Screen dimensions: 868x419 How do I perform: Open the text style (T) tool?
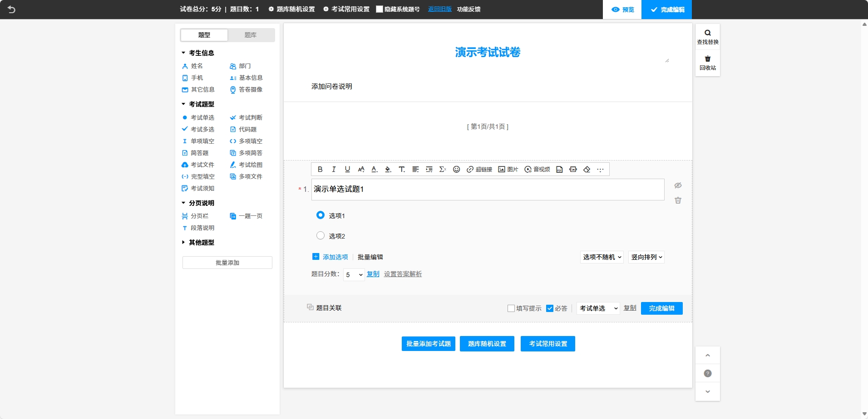click(x=402, y=169)
